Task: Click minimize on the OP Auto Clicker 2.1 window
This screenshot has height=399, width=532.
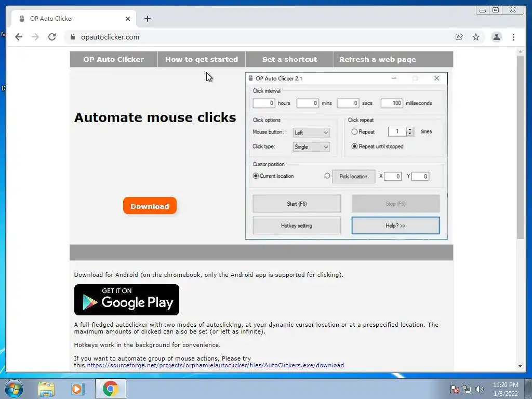Action: point(394,78)
